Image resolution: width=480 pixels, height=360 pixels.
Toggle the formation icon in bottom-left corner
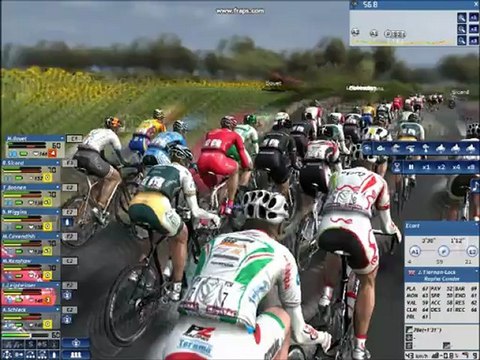click(7, 355)
